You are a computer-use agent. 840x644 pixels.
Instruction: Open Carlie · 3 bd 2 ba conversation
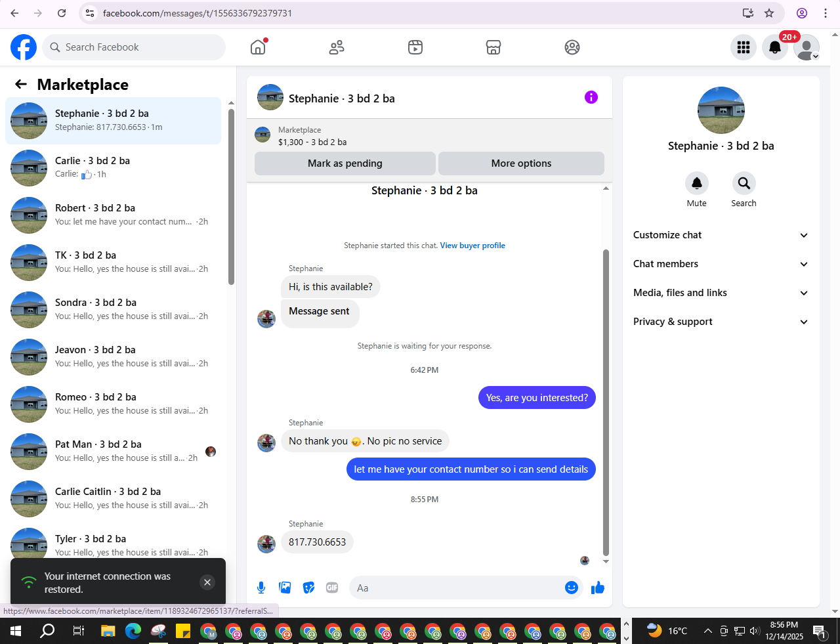point(113,168)
